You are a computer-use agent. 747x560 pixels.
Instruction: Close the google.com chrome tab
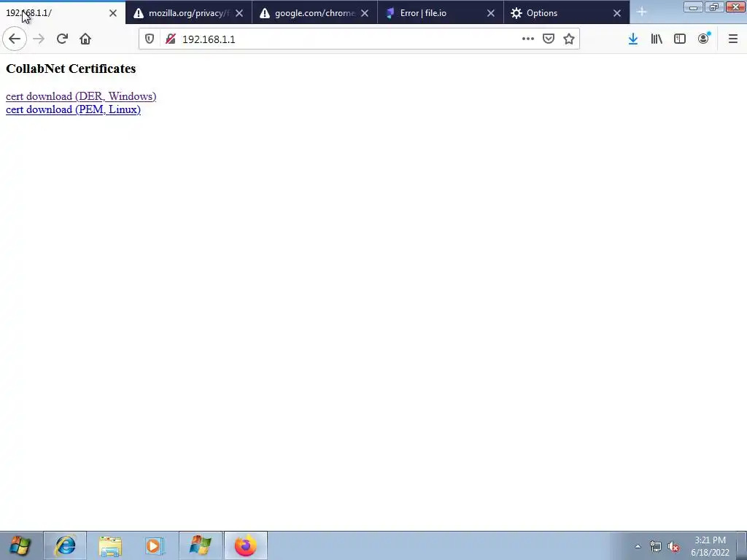(365, 13)
